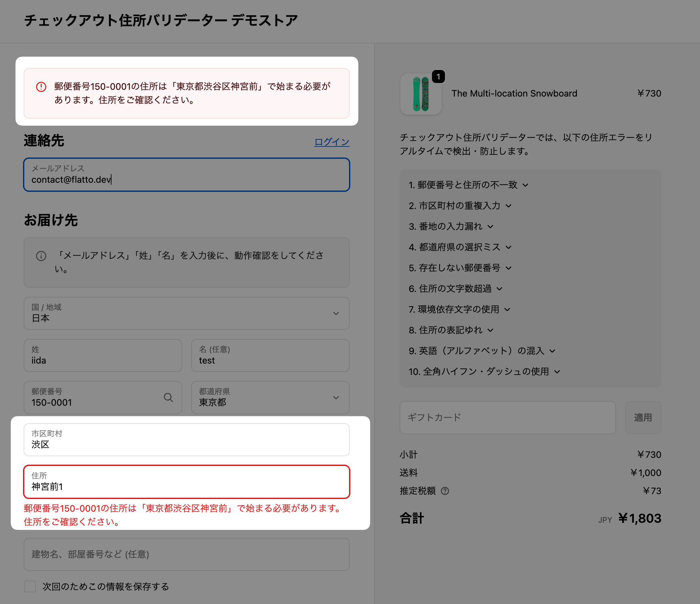
Task: Open the 都道府県 prefecture dropdown
Action: pos(270,398)
